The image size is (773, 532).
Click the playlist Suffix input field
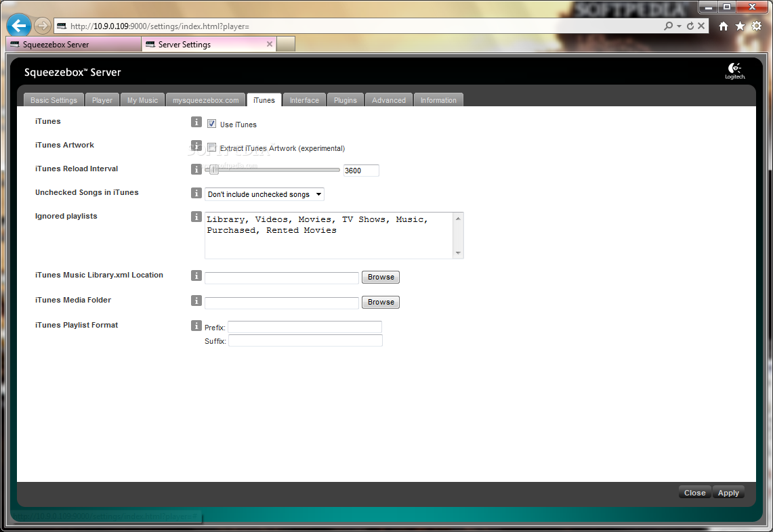[305, 340]
